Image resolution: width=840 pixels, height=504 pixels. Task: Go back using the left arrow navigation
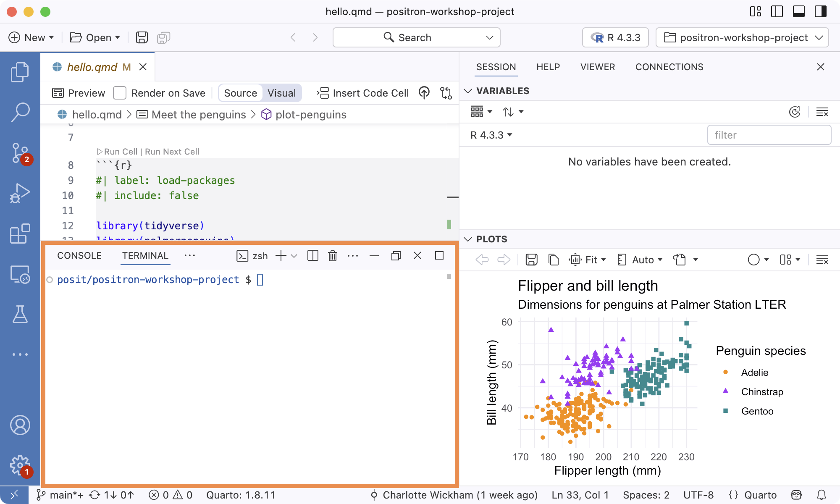[293, 37]
